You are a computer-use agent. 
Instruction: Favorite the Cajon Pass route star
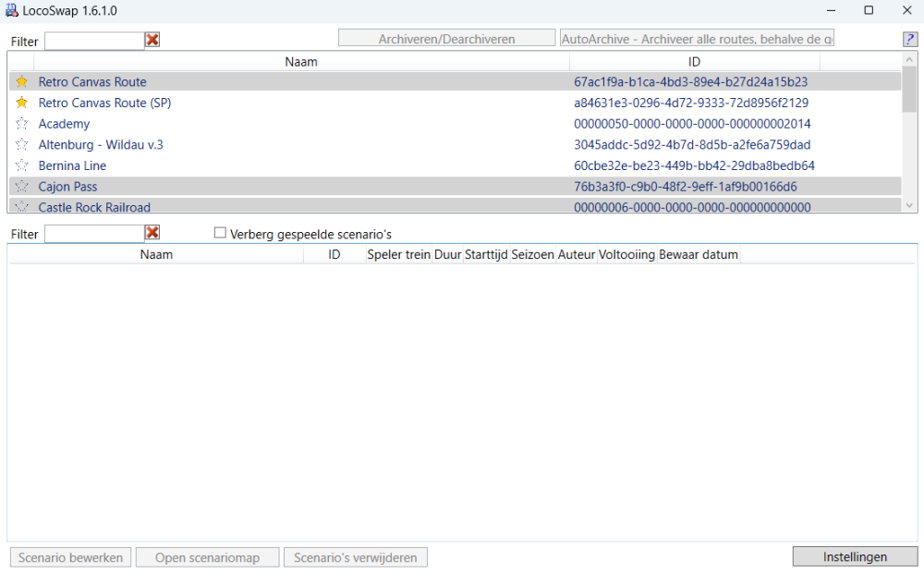[22, 187]
